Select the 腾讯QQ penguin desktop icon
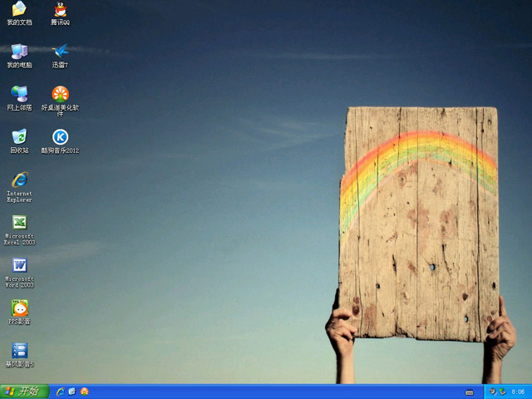This screenshot has height=399, width=532. tap(60, 10)
